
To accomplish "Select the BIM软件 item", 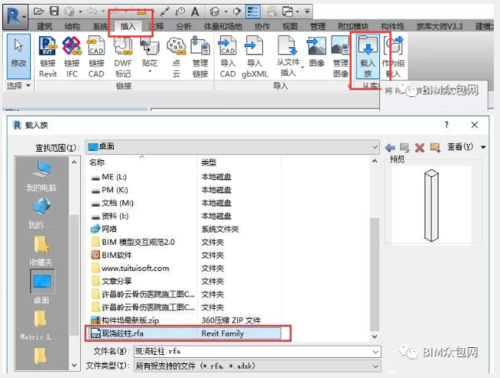I will pyautogui.click(x=112, y=255).
